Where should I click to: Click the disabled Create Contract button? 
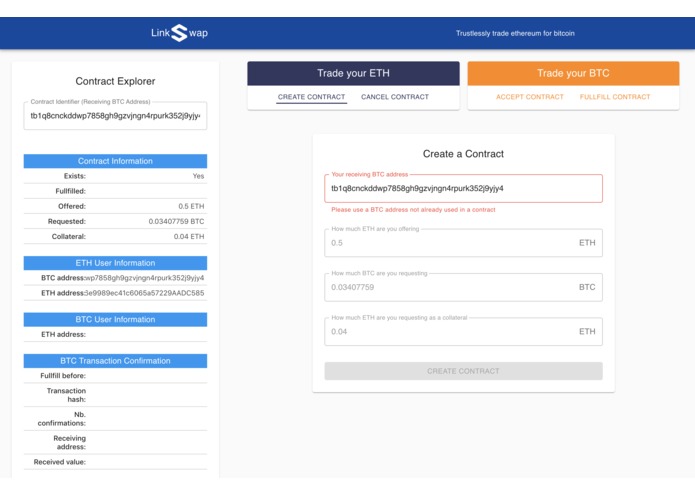point(463,371)
